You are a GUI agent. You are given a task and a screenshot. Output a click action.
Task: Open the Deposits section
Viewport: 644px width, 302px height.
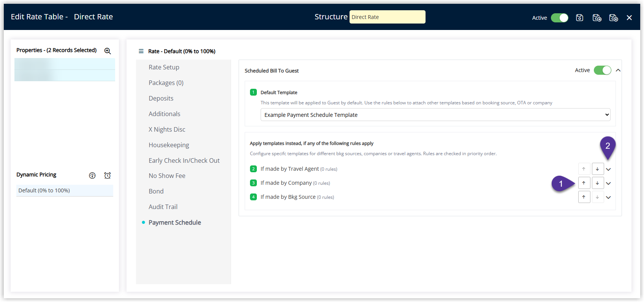[161, 98]
